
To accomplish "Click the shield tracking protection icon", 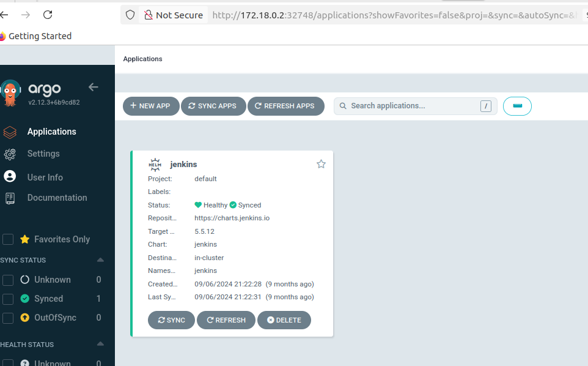I will click(130, 15).
